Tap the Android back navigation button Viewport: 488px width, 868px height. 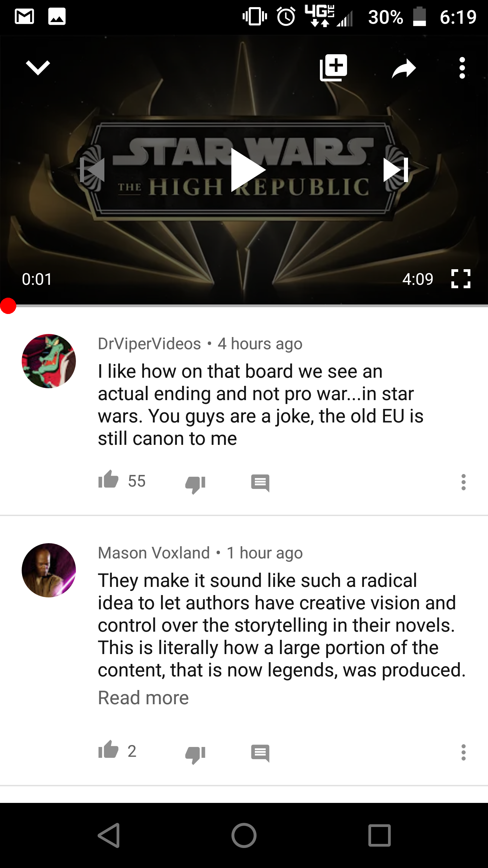(x=109, y=835)
